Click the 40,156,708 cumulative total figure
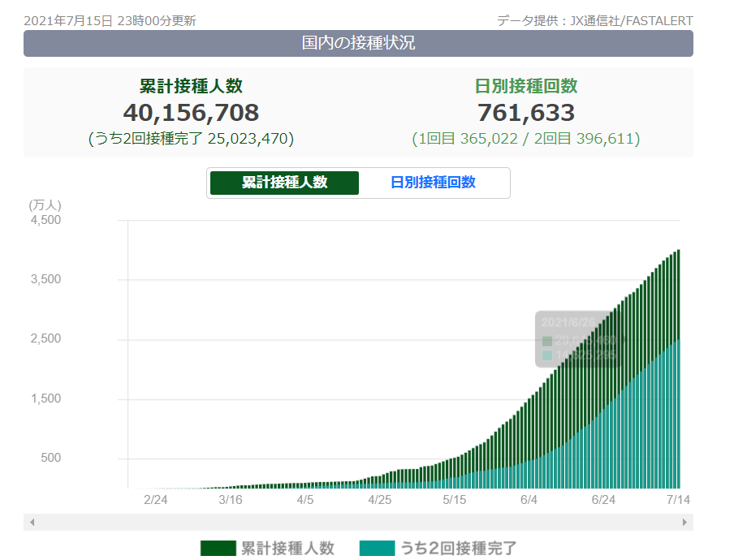Viewport: 734px width, 560px height. coord(191,113)
